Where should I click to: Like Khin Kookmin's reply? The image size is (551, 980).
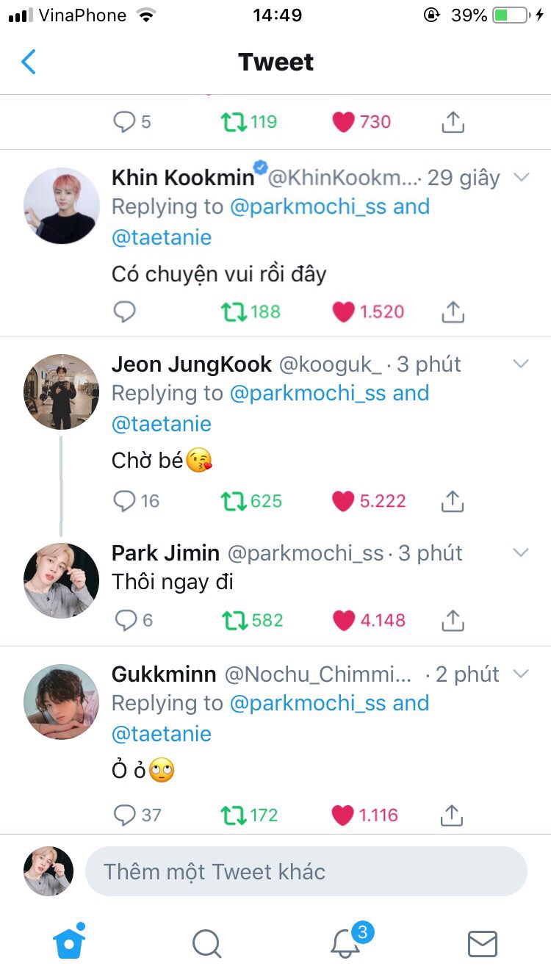[x=343, y=312]
